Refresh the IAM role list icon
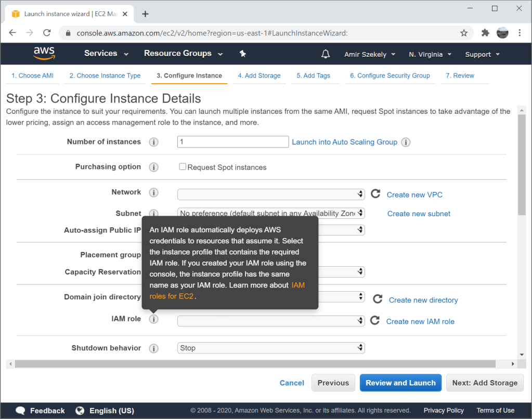Screen dimensions: 532x419 [375, 321]
